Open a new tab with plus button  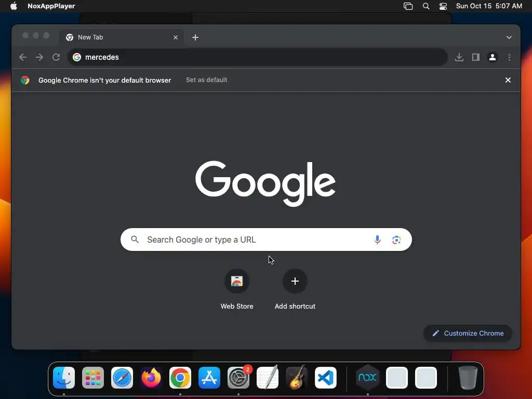point(195,37)
